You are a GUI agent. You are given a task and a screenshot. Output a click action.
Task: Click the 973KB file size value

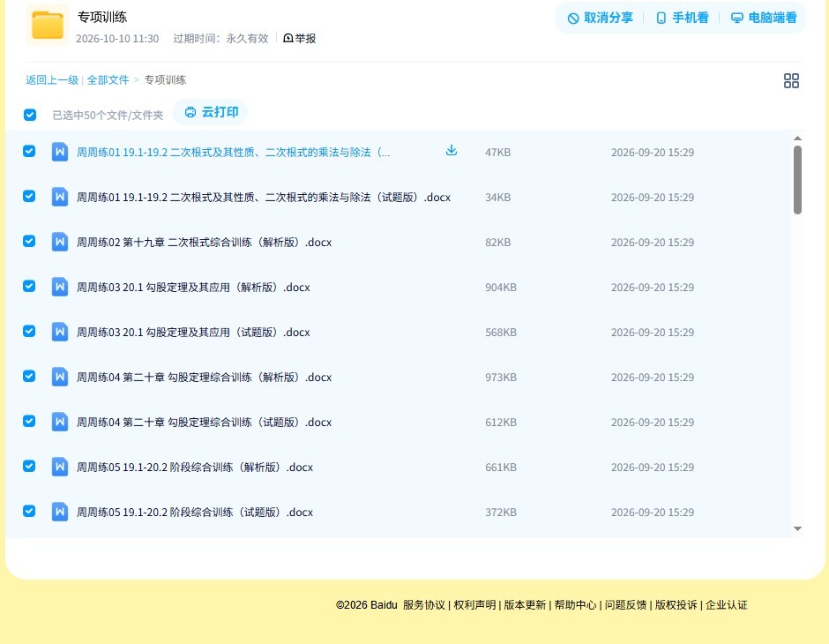point(501,377)
